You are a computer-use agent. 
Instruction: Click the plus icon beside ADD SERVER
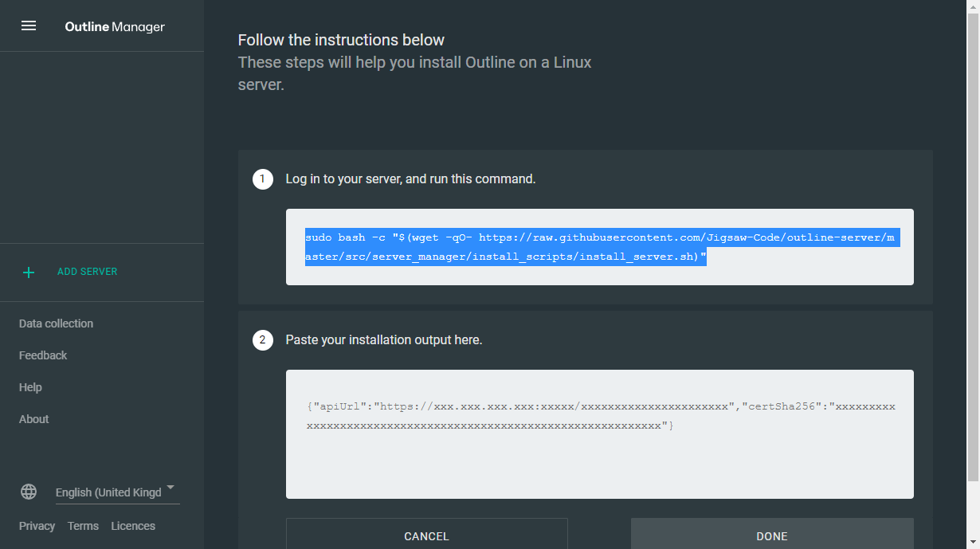point(29,273)
